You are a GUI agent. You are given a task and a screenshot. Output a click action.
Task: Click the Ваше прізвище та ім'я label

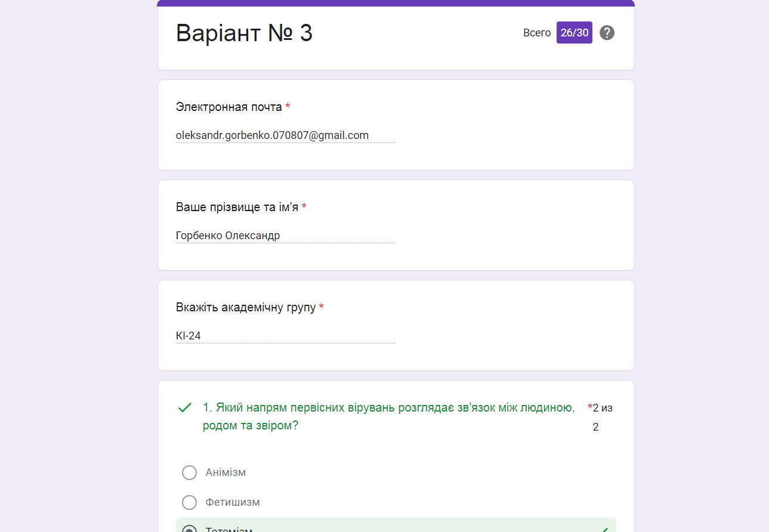tap(237, 207)
